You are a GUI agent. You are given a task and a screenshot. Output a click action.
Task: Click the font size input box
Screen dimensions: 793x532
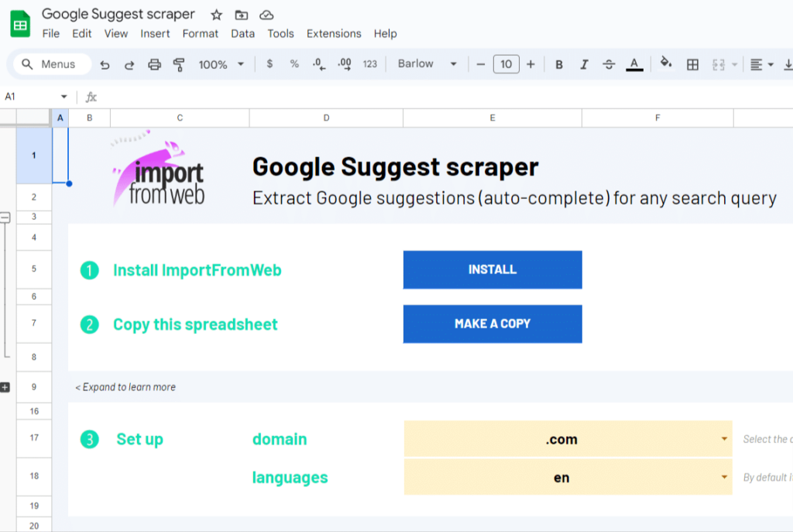pyautogui.click(x=506, y=64)
